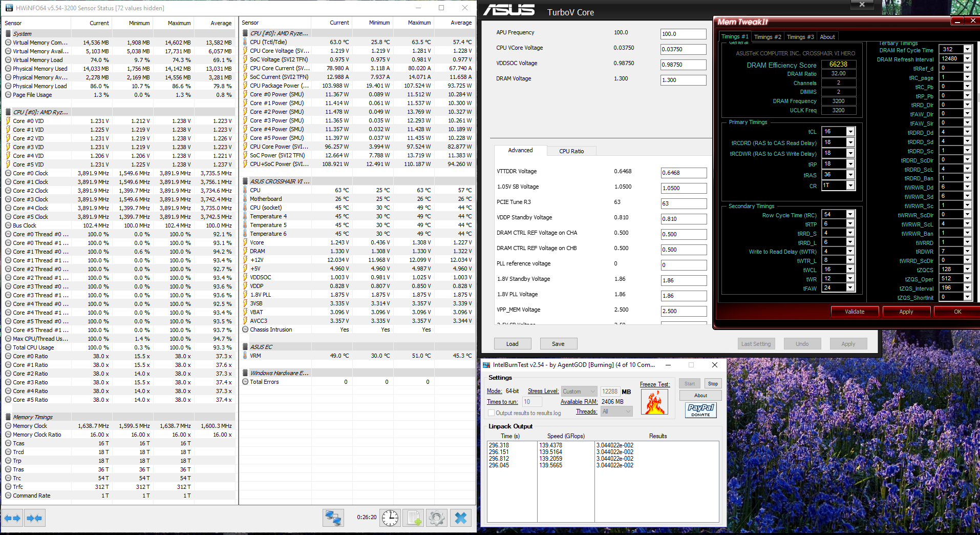The image size is (980, 535).
Task: Switch to the Timings #3 tab
Action: coord(800,37)
